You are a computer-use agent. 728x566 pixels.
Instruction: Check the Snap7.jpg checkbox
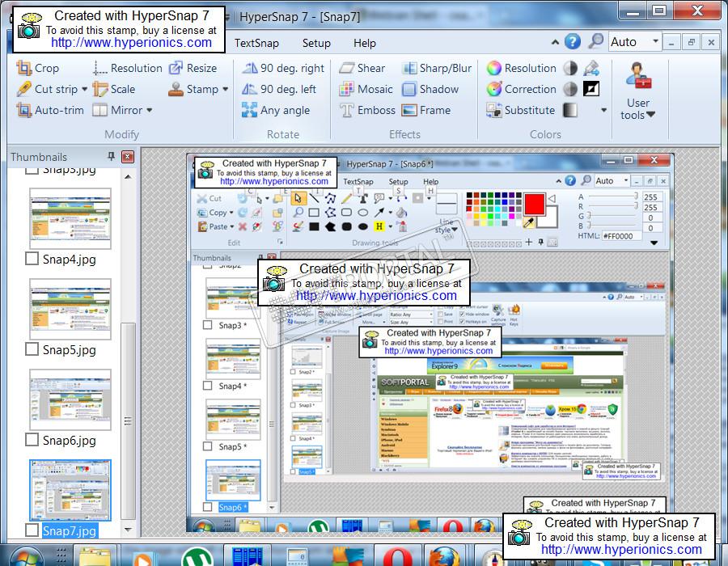(32, 530)
